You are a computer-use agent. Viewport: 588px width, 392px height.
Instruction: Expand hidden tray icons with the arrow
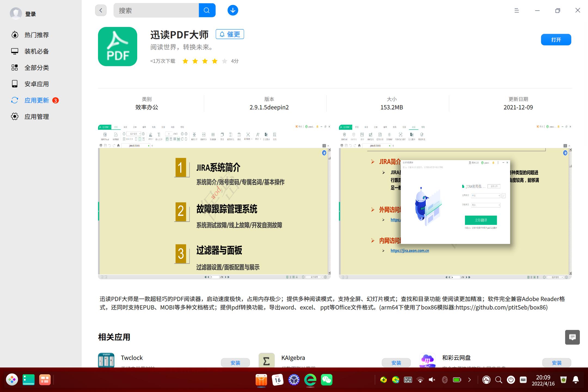pyautogui.click(x=469, y=379)
